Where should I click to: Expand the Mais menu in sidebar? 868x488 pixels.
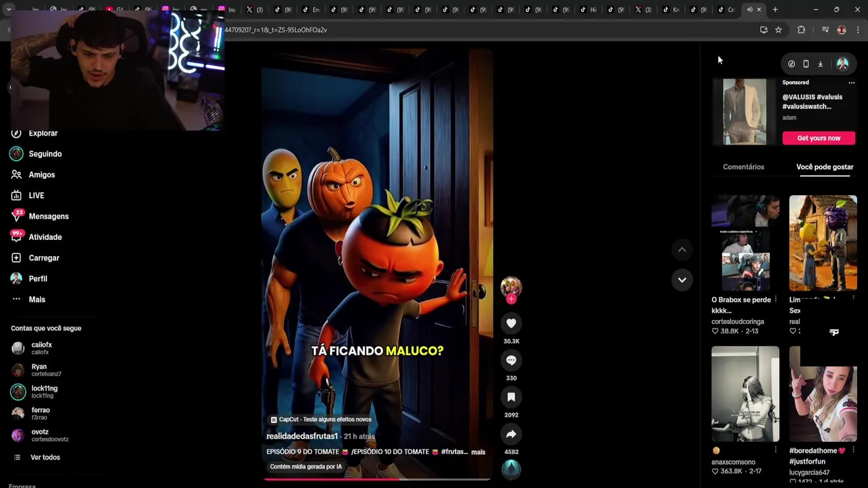coord(28,300)
